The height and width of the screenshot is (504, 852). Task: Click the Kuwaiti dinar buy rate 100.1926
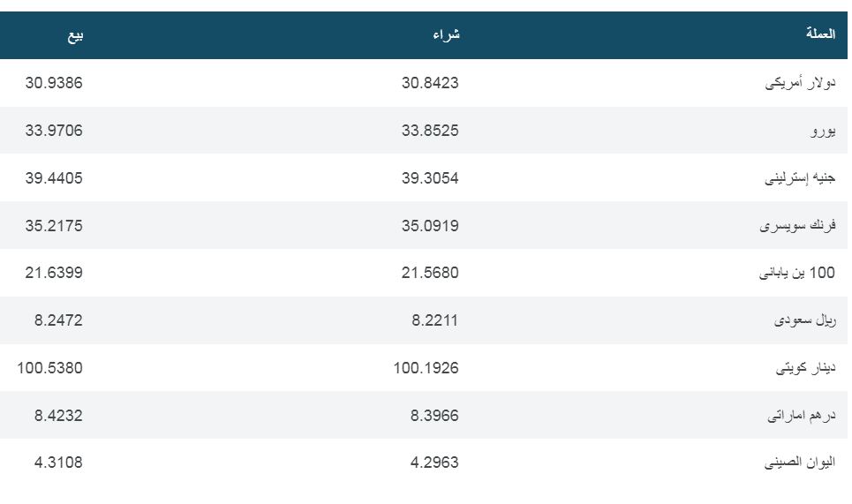pos(426,369)
